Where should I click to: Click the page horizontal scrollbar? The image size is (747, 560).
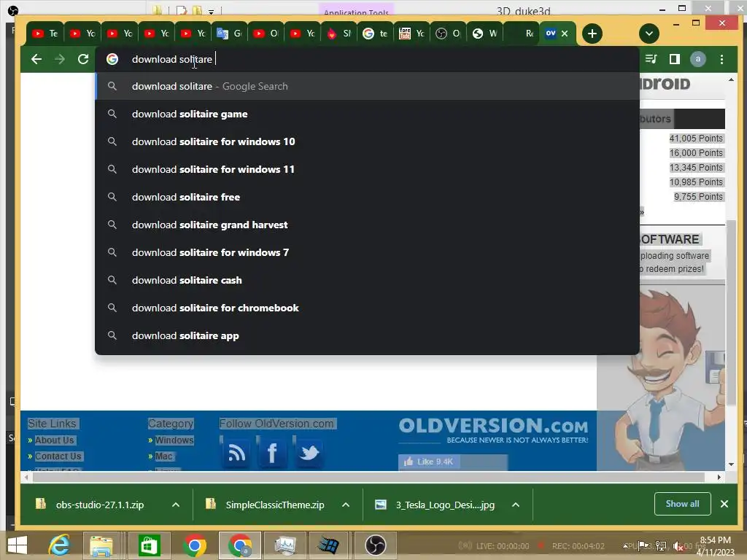(368, 477)
